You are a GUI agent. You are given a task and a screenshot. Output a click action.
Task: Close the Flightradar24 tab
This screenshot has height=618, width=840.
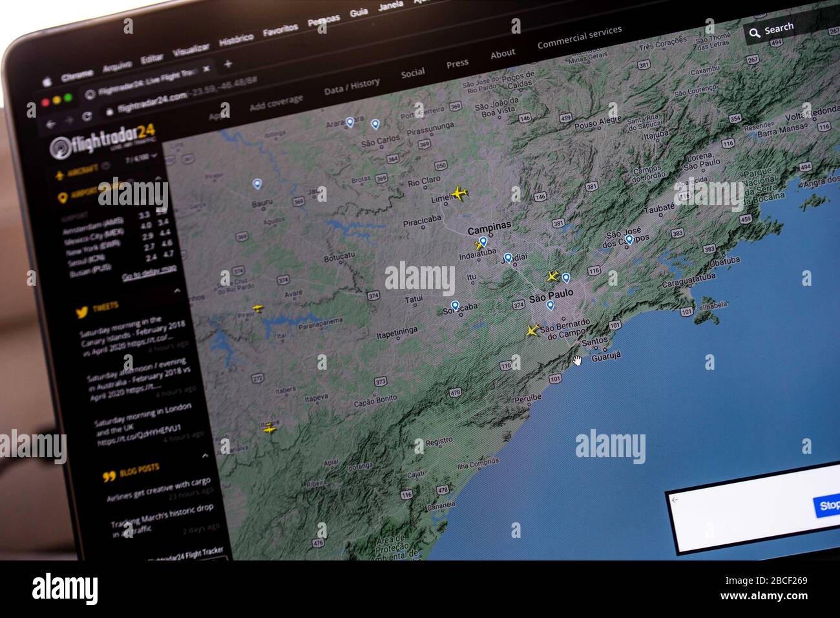[206, 68]
